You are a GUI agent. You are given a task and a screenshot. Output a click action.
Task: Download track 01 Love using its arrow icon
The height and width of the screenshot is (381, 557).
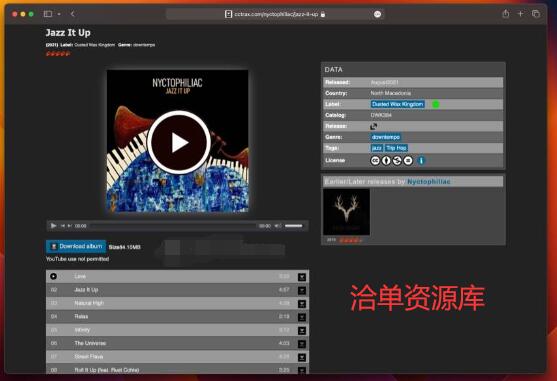302,277
